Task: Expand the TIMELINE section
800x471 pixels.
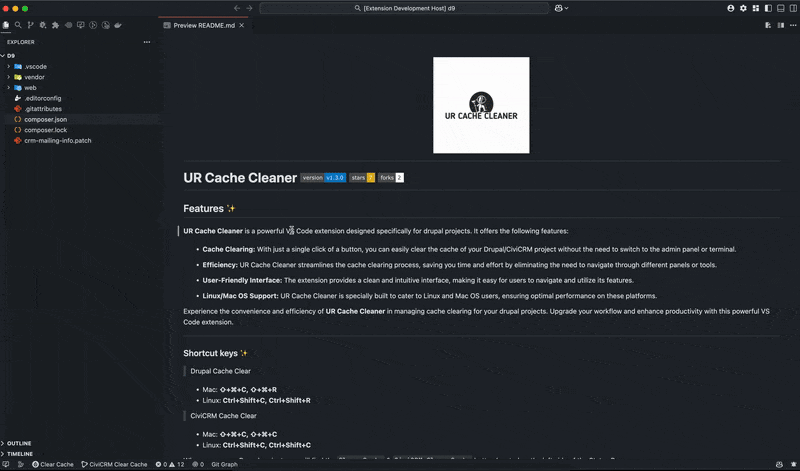Action: tap(20, 454)
